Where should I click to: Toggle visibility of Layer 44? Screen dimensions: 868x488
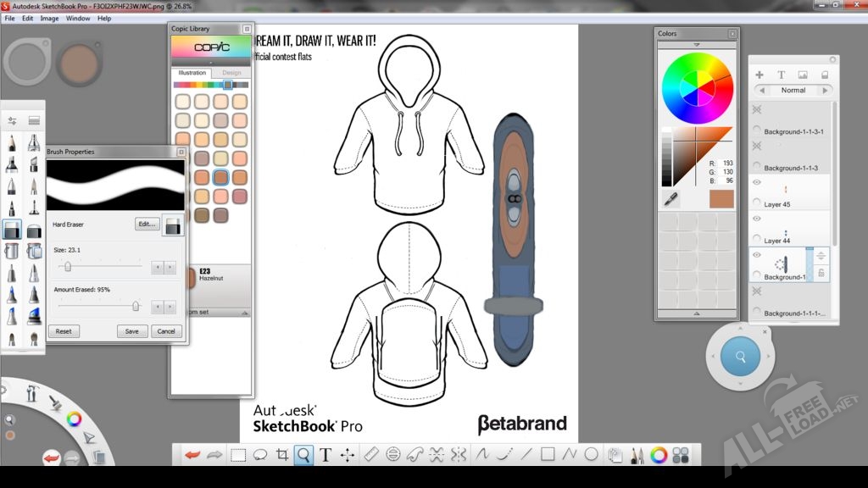[756, 218]
